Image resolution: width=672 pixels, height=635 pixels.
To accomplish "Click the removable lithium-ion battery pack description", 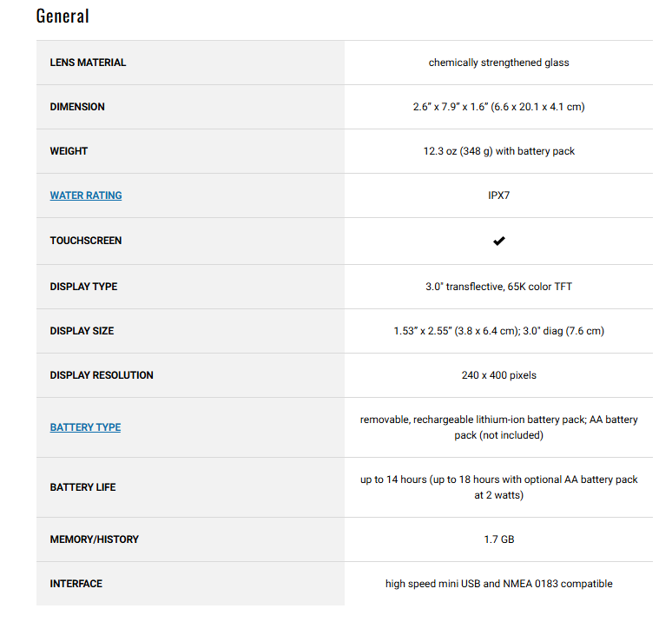I will 498,427.
